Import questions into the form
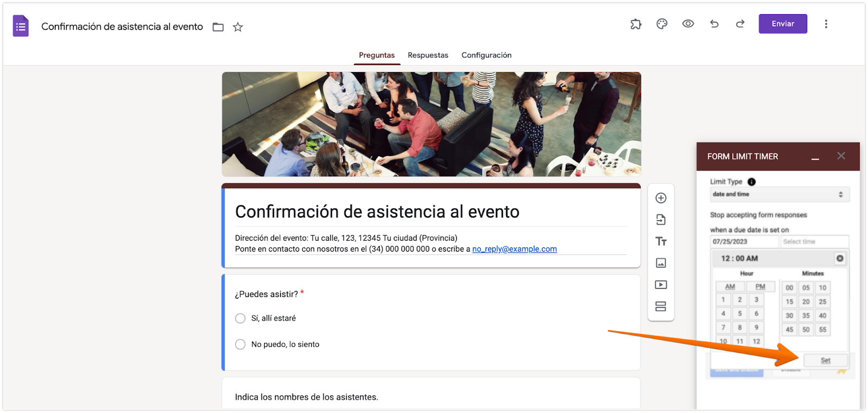 [661, 220]
